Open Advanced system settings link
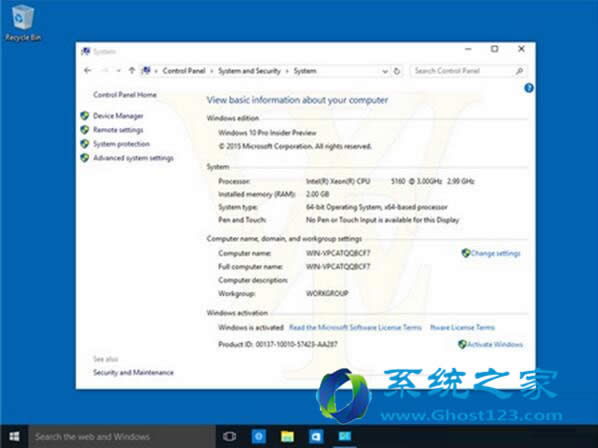The image size is (598, 448). click(133, 158)
